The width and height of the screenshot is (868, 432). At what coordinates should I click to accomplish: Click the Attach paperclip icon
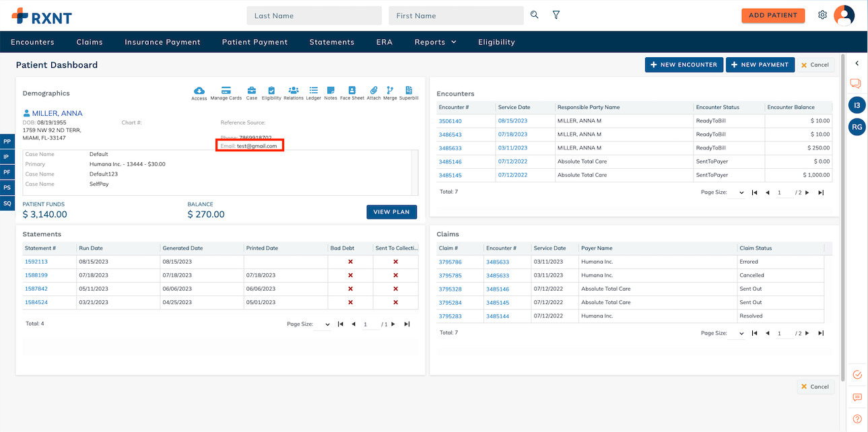(374, 91)
